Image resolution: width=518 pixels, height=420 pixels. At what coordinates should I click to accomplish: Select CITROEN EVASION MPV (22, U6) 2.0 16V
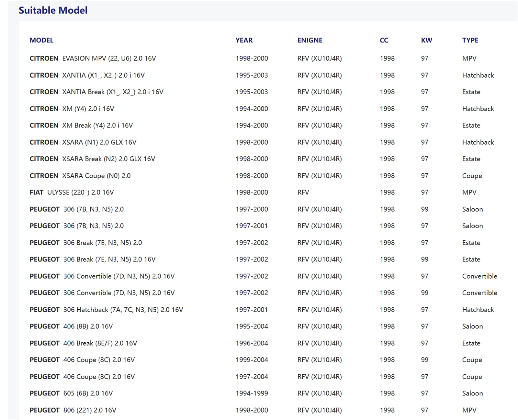tap(93, 59)
